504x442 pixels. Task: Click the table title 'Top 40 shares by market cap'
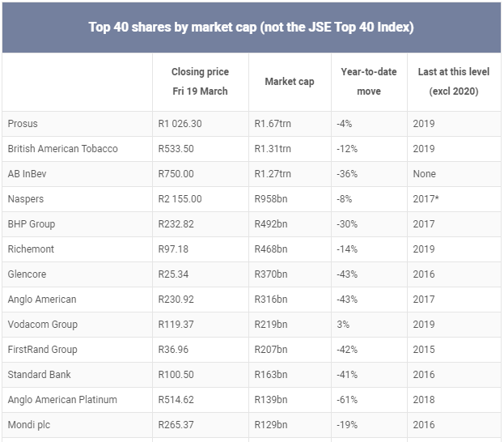[172, 27]
